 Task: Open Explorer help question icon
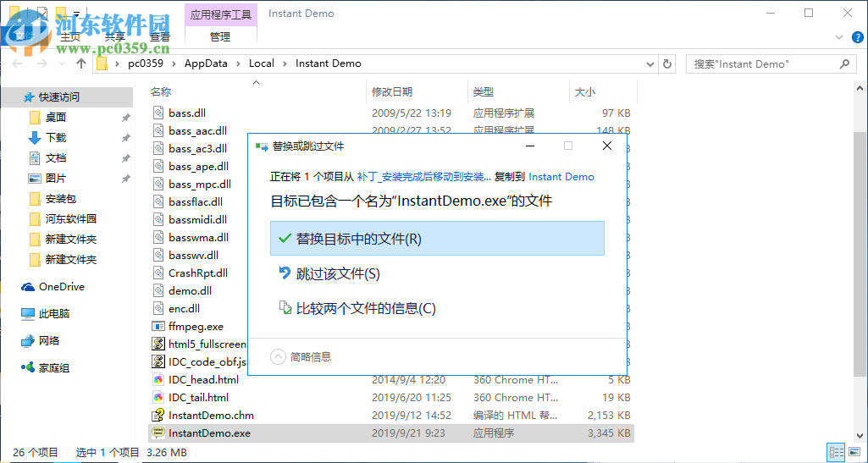point(856,37)
